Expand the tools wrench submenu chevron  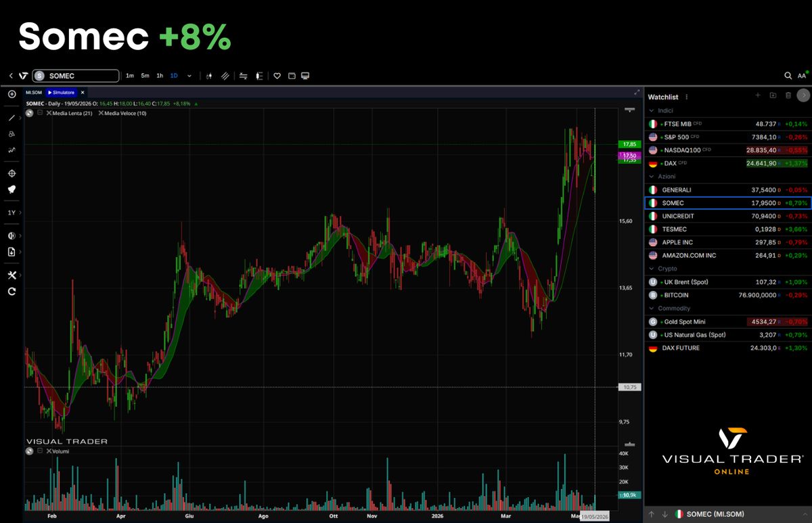20,275
